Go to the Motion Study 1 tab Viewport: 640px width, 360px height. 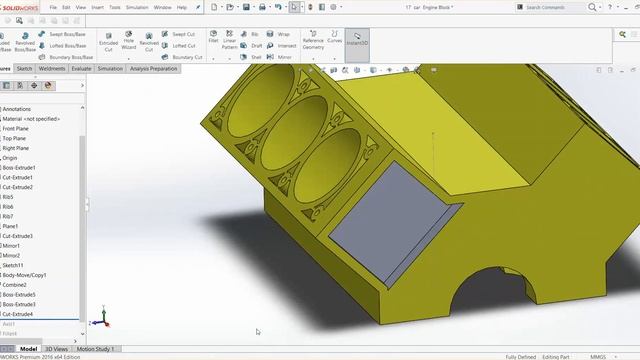click(x=96, y=349)
